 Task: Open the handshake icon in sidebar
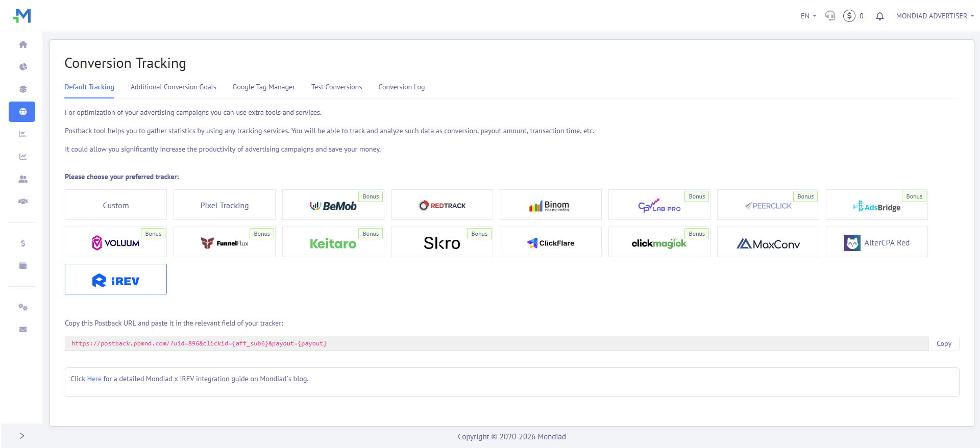23,202
